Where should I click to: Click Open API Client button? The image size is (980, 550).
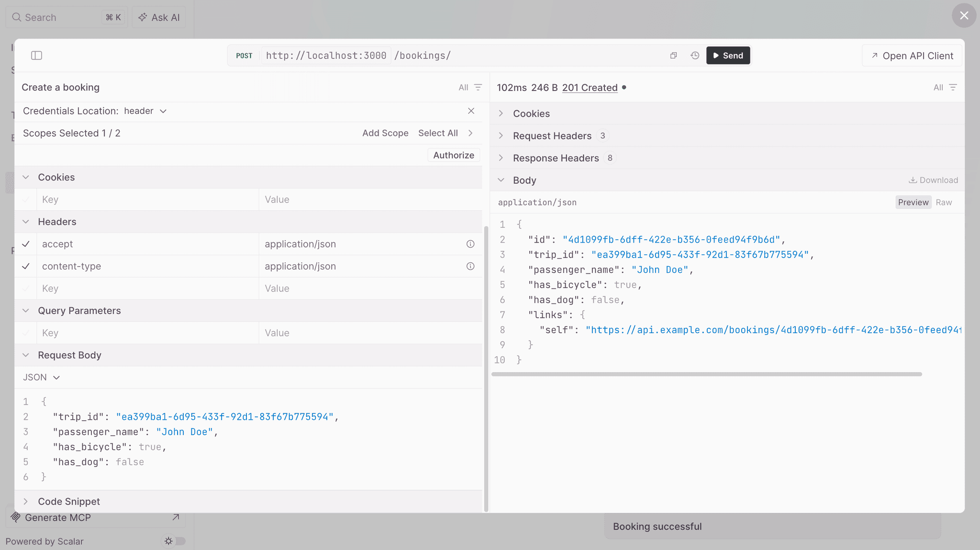pyautogui.click(x=913, y=56)
